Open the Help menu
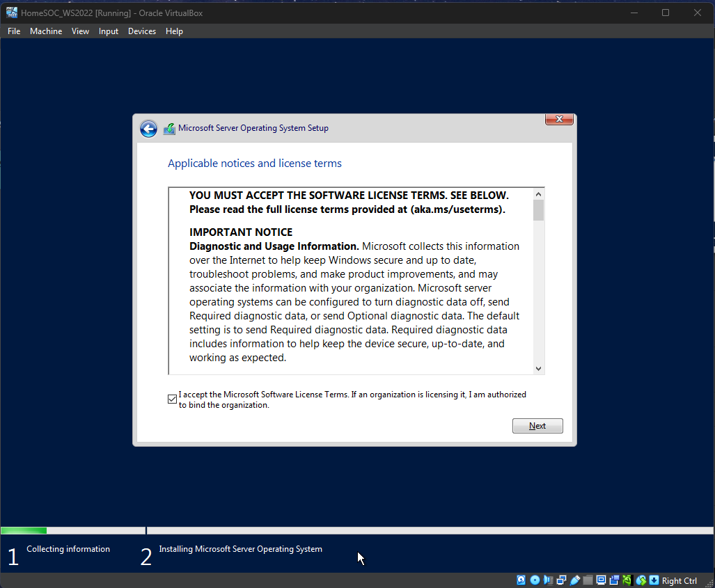The width and height of the screenshot is (715, 588). point(174,31)
